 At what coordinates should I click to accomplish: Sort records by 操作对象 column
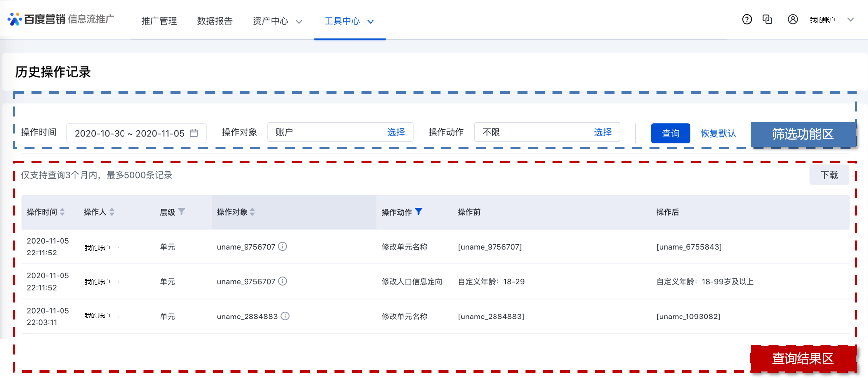[x=252, y=212]
